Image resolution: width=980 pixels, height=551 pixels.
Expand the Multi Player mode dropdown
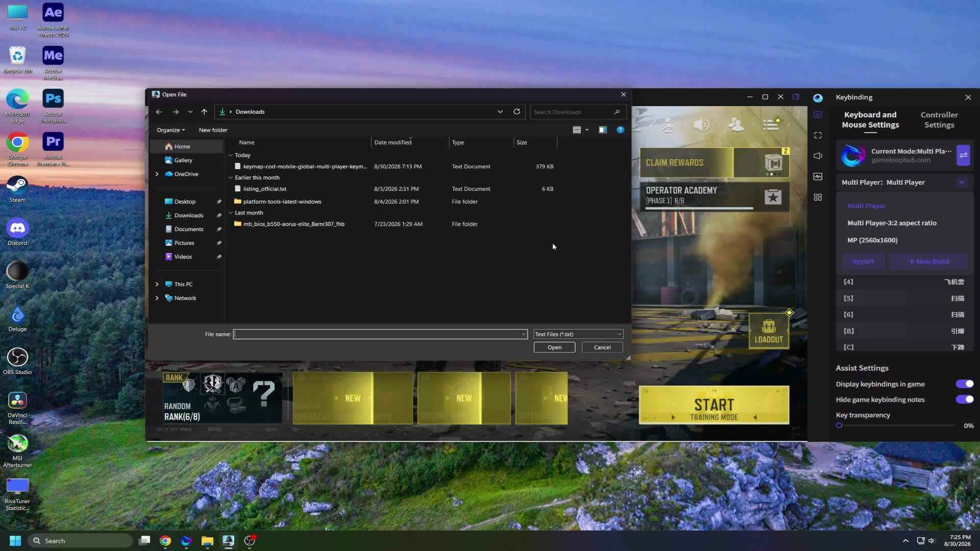pyautogui.click(x=962, y=182)
